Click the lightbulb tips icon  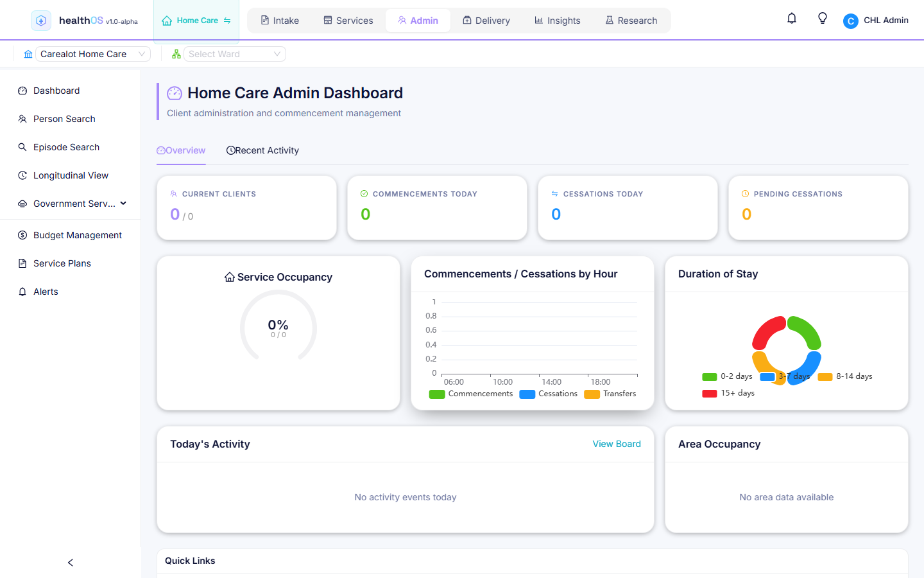[x=823, y=19]
